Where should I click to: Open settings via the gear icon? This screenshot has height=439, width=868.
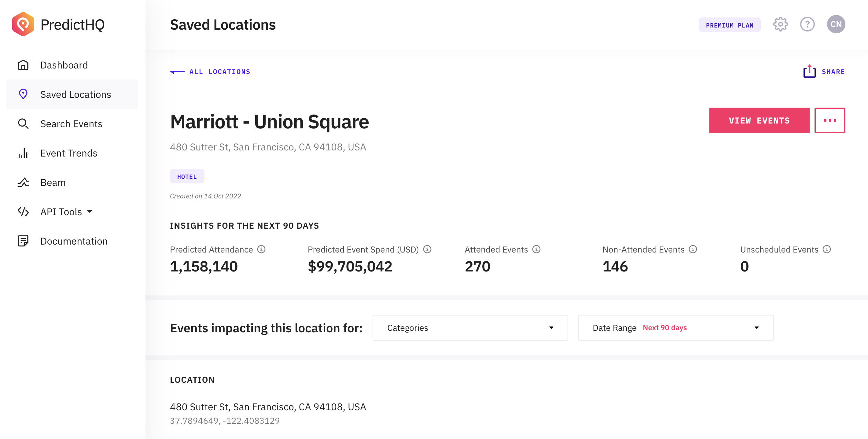tap(780, 24)
